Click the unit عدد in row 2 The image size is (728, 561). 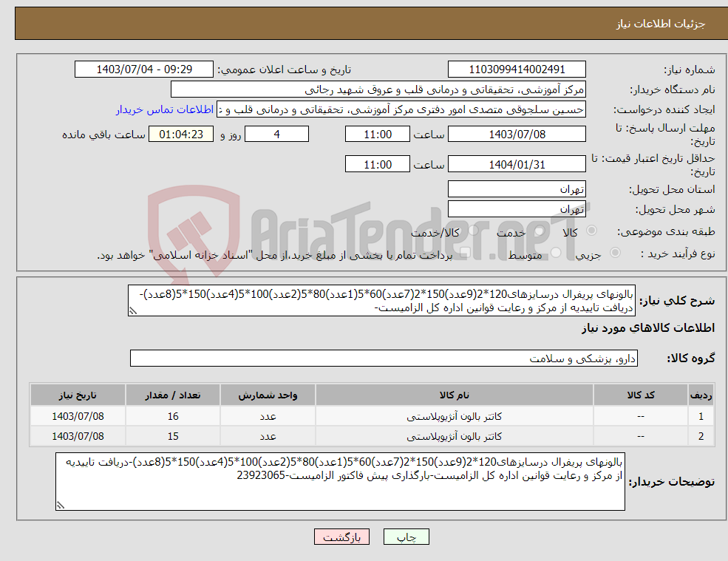[268, 436]
